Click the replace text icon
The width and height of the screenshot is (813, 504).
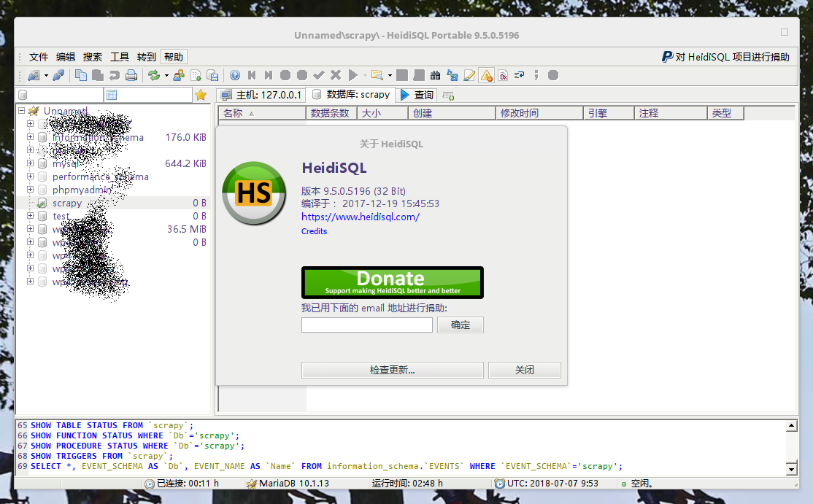452,76
